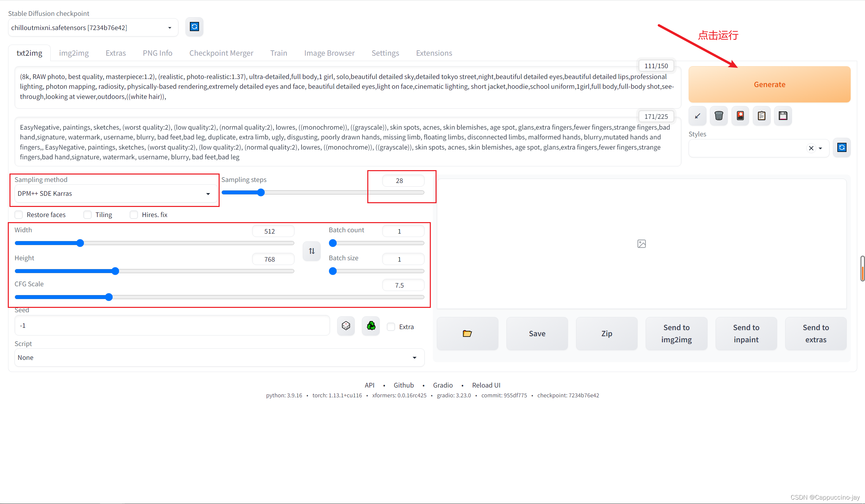Image resolution: width=865 pixels, height=504 pixels.
Task: Check the Extra seed option
Action: (x=391, y=327)
